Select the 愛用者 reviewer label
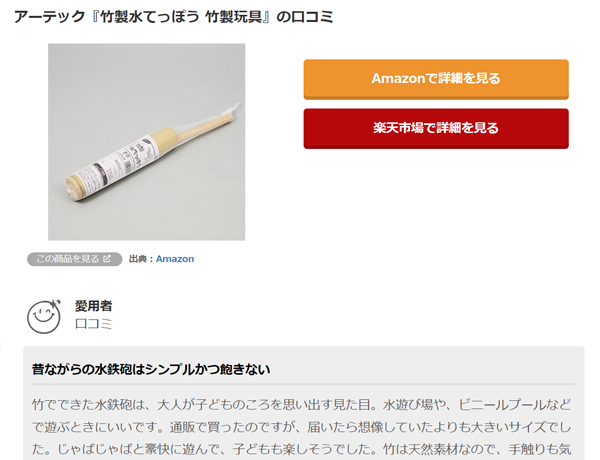This screenshot has width=600, height=460. click(93, 306)
